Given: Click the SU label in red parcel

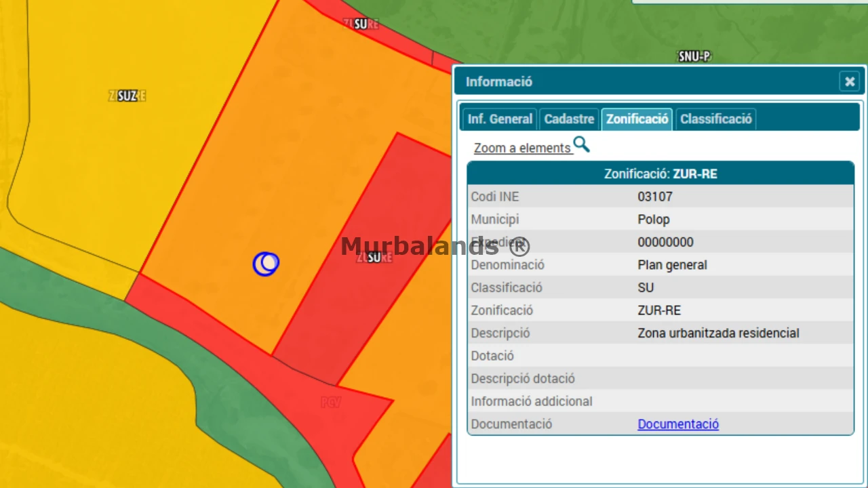Looking at the screenshot, I should pos(374,258).
